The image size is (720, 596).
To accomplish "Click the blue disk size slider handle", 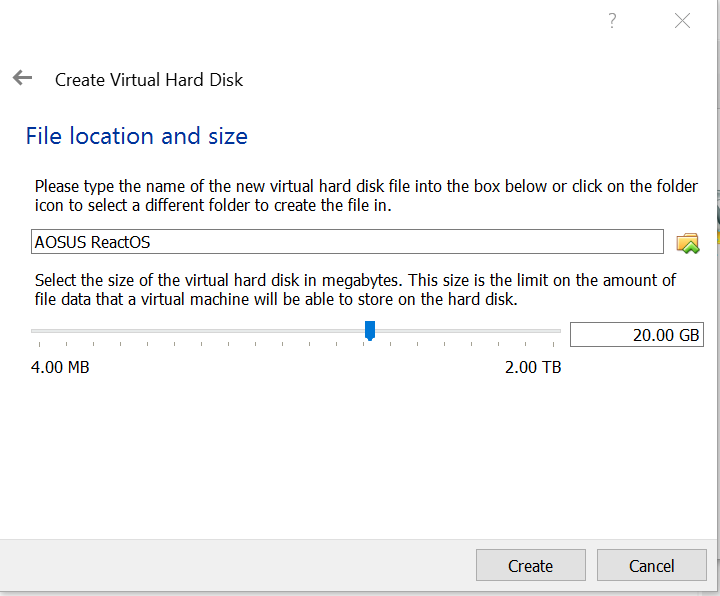I will coord(370,330).
